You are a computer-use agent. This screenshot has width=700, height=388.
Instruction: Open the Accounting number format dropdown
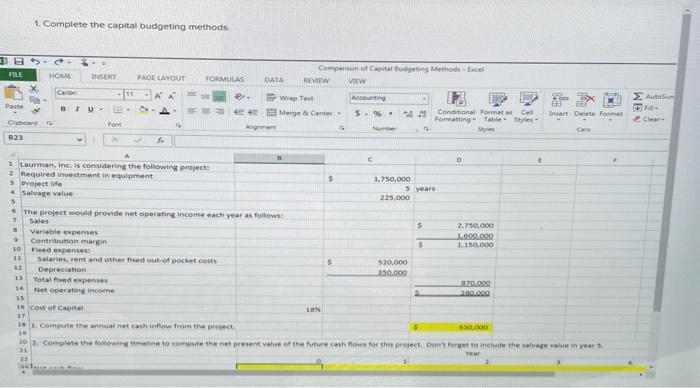424,98
